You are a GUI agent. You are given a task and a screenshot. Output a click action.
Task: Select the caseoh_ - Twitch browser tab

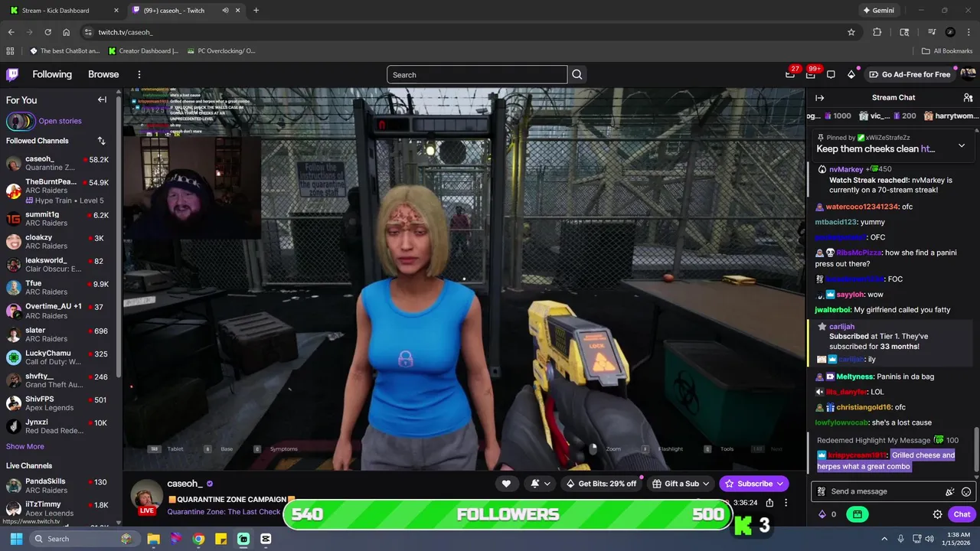tap(186, 11)
